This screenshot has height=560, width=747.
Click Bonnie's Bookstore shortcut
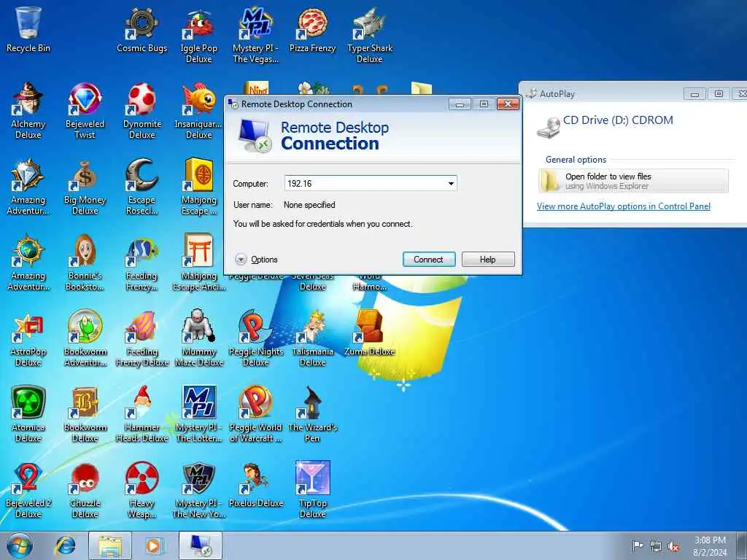pyautogui.click(x=85, y=262)
